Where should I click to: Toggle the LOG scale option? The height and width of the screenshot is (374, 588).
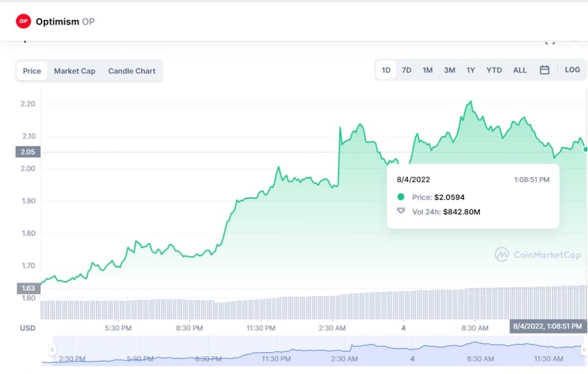572,70
